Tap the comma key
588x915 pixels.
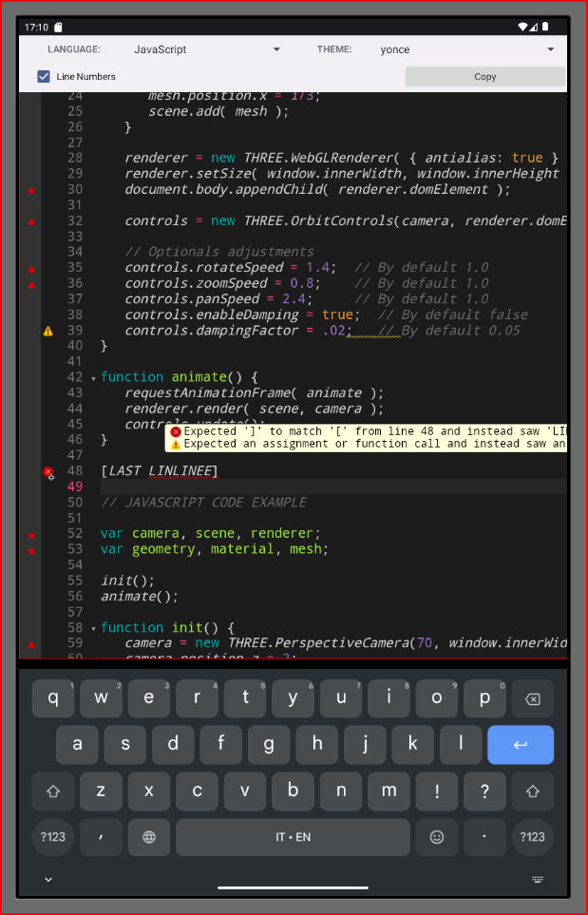pos(101,837)
